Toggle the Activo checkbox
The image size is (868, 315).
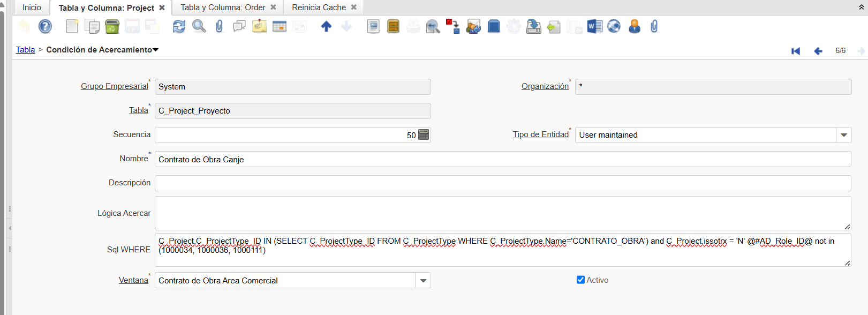point(580,280)
